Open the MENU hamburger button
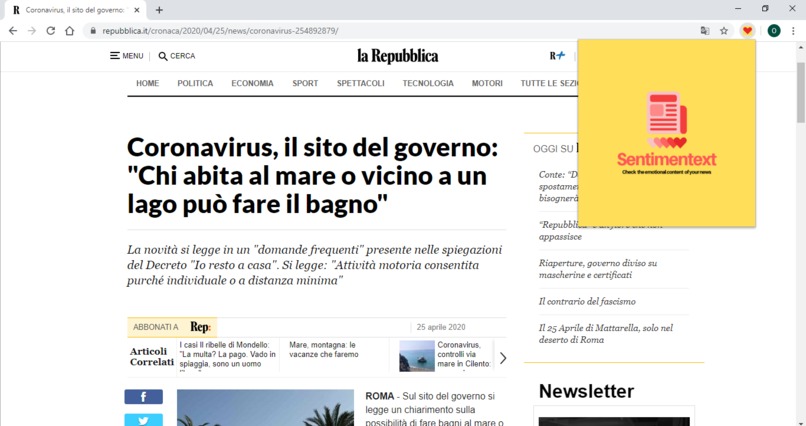Image resolution: width=806 pixels, height=426 pixels. click(126, 55)
